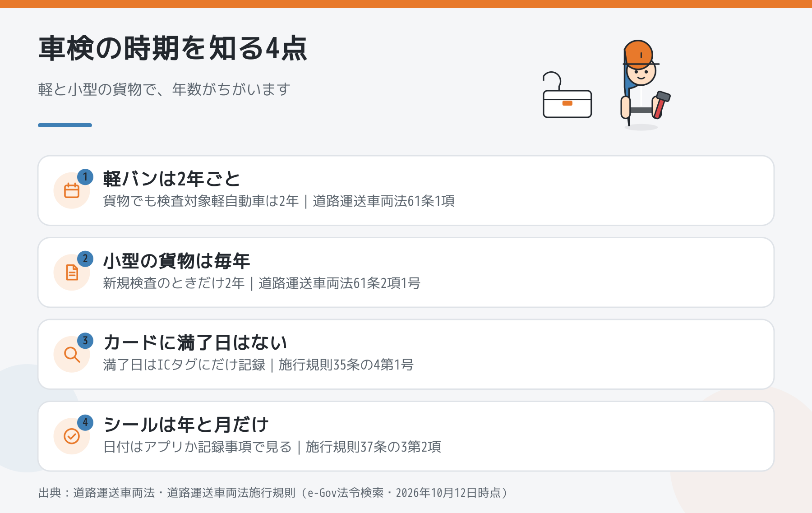Click the checkmark circle icon on card 4
This screenshot has width=812, height=513.
coord(72,436)
